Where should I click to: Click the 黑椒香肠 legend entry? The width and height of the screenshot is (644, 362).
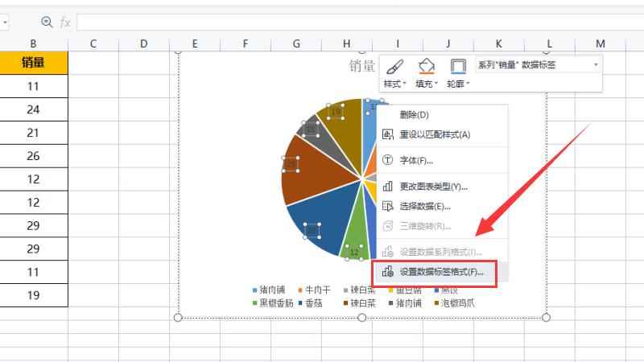tap(273, 303)
